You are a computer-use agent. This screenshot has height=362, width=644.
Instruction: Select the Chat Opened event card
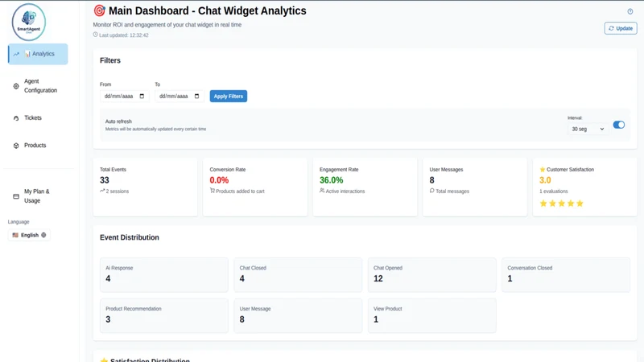[431, 274]
